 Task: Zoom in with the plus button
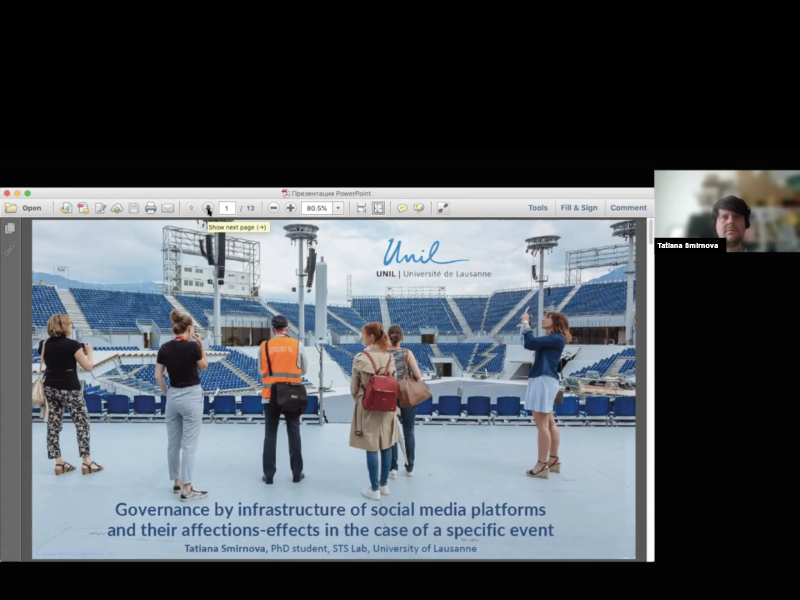[x=290, y=208]
